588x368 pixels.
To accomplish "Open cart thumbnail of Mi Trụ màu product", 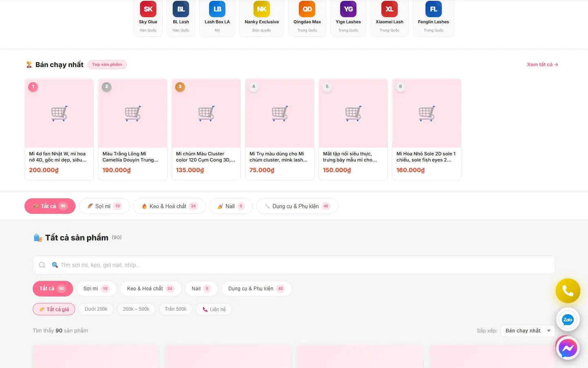I will coord(280,113).
